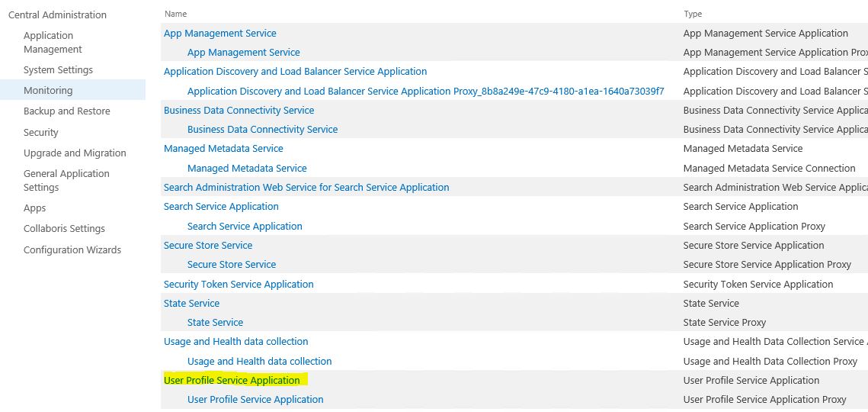Open the indented Secure Store Service proxy link

pyautogui.click(x=232, y=265)
